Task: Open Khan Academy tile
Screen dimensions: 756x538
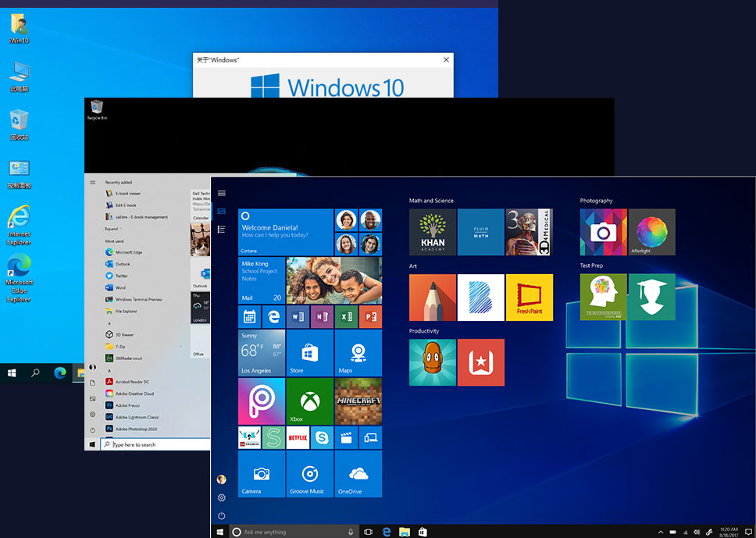Action: (433, 232)
